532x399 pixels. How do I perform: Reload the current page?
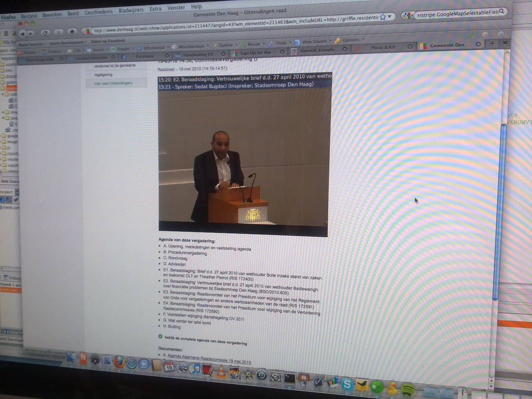(x=45, y=33)
